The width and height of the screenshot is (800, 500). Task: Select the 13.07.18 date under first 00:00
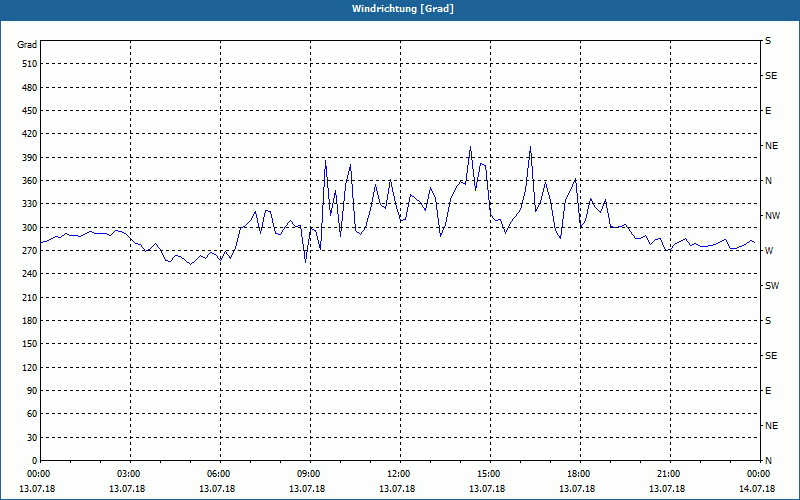coord(37,489)
